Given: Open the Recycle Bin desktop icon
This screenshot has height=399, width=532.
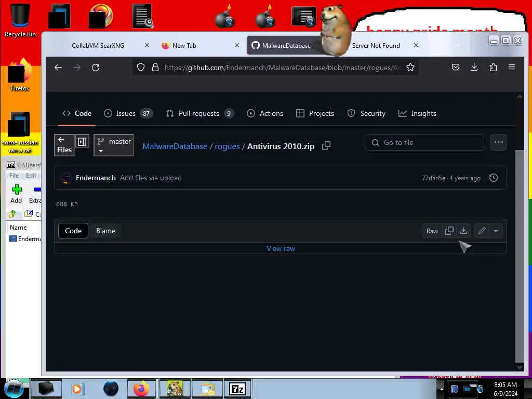Looking at the screenshot, I should tap(20, 20).
